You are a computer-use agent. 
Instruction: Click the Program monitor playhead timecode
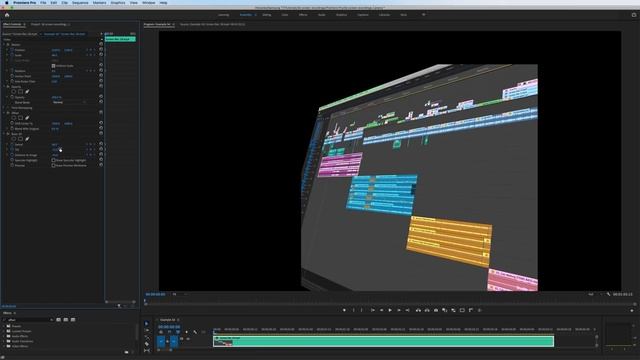[155, 294]
